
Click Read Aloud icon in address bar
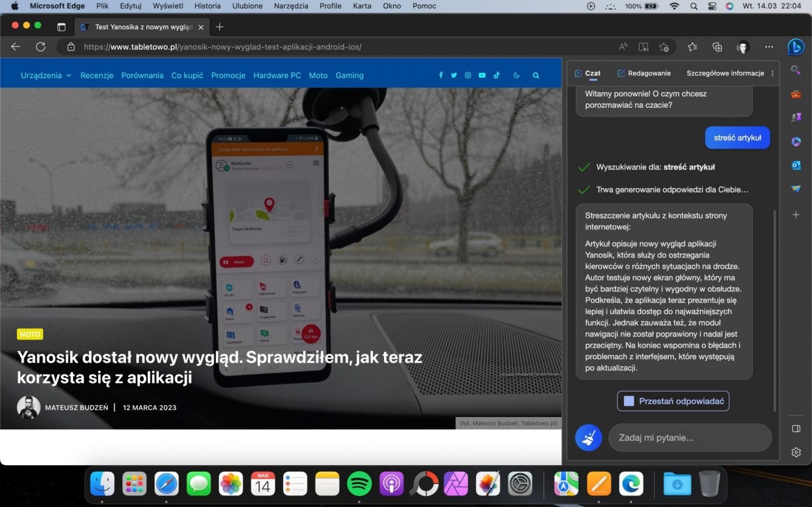click(623, 47)
